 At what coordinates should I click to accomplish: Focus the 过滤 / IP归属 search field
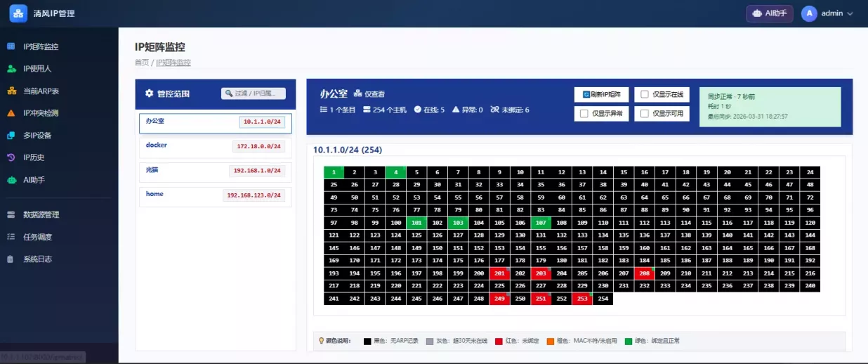coord(254,93)
